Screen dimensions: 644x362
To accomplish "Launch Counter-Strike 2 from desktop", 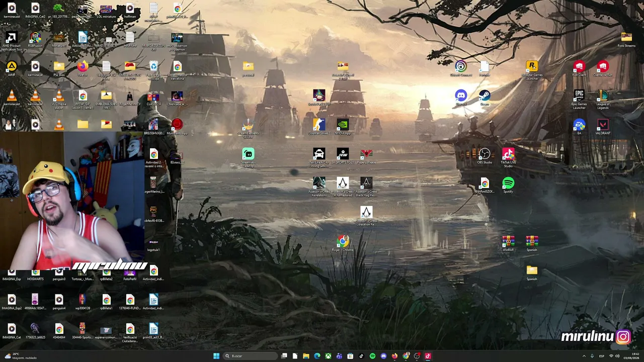I will click(319, 127).
